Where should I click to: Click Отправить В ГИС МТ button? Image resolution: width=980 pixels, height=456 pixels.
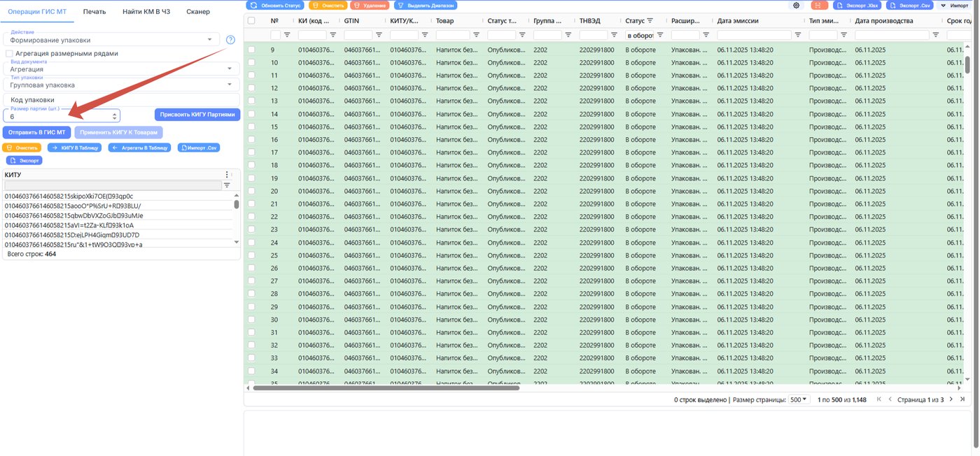[37, 131]
